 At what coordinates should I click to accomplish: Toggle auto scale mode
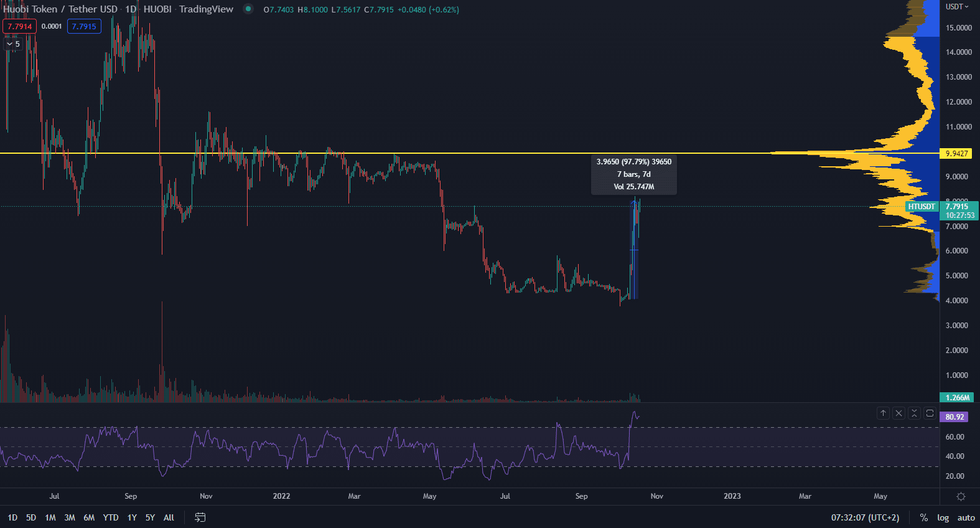click(966, 517)
